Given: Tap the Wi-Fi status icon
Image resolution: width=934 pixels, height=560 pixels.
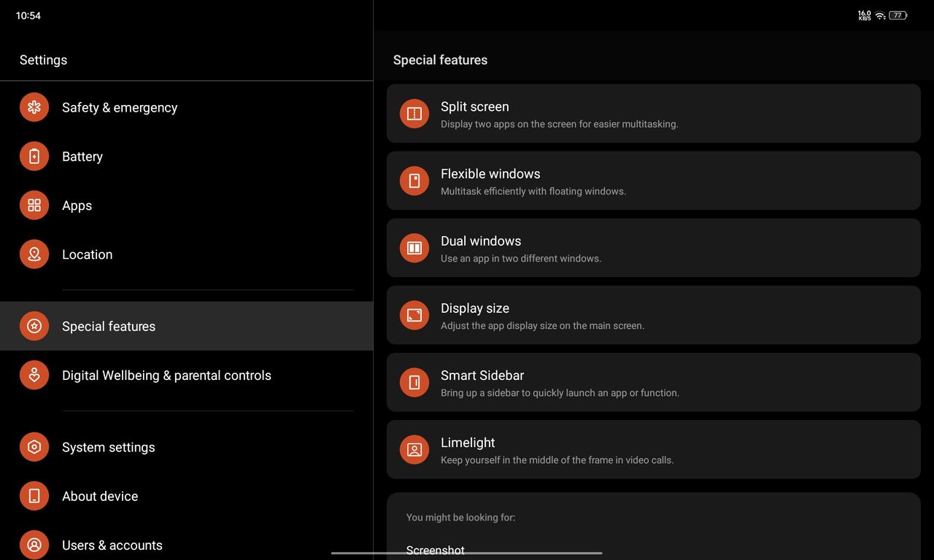Looking at the screenshot, I should click(x=880, y=15).
